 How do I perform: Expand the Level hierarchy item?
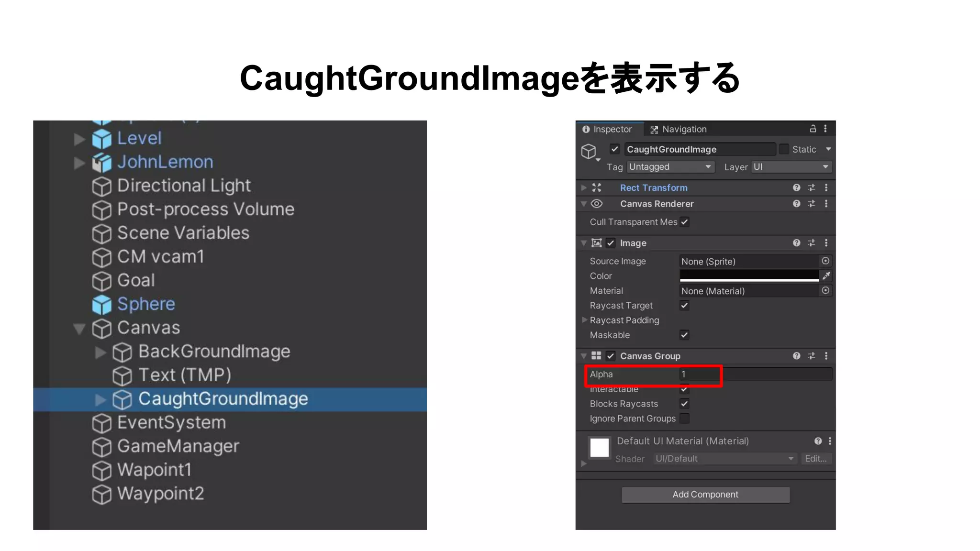[79, 139]
